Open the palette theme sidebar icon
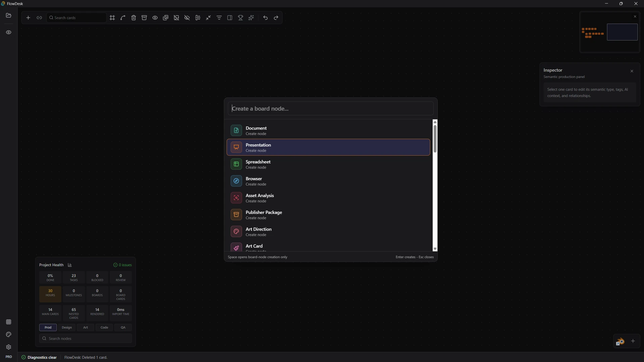 coord(9,335)
